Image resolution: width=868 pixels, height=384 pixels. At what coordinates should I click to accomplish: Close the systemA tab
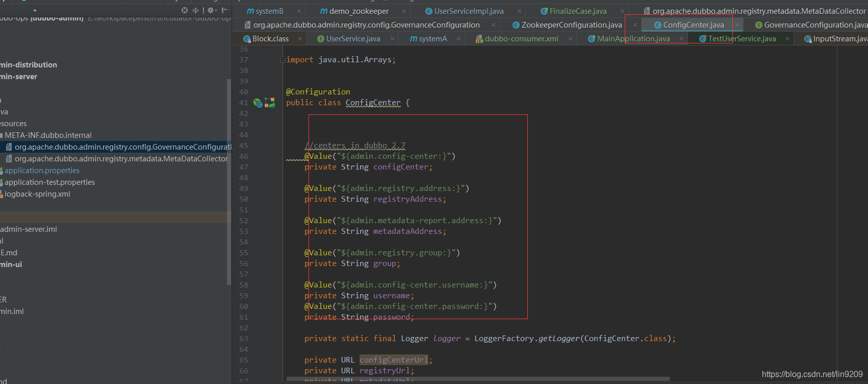[458, 39]
